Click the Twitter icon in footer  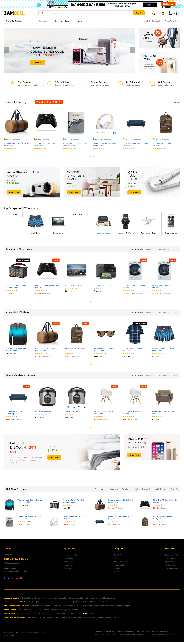point(8,578)
